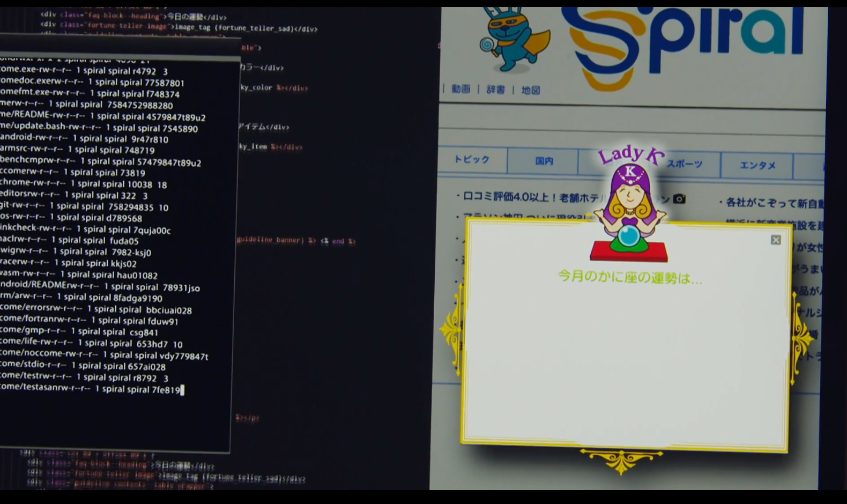Select terminal row come/gmp with csg841
The width and height of the screenshot is (847, 504).
click(79, 332)
